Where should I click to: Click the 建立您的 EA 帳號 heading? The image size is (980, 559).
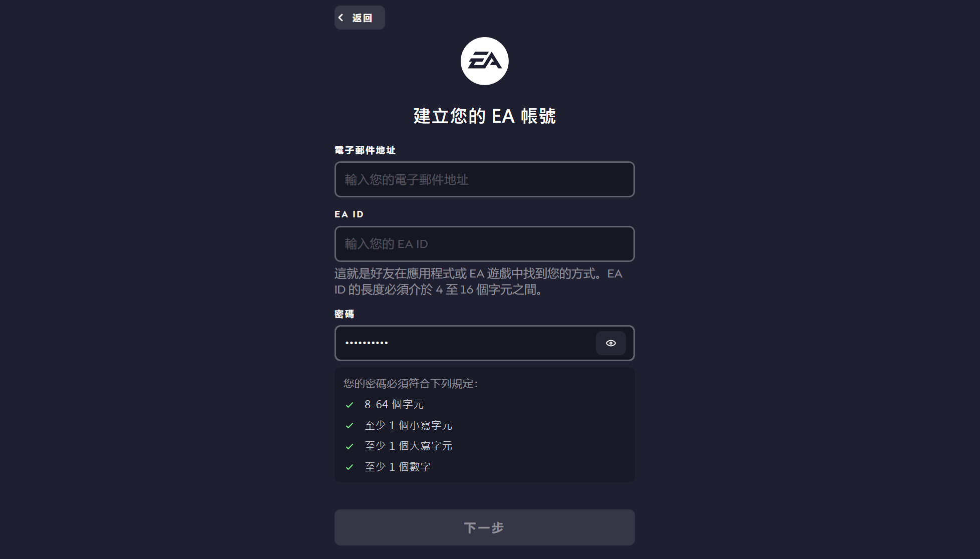click(484, 115)
